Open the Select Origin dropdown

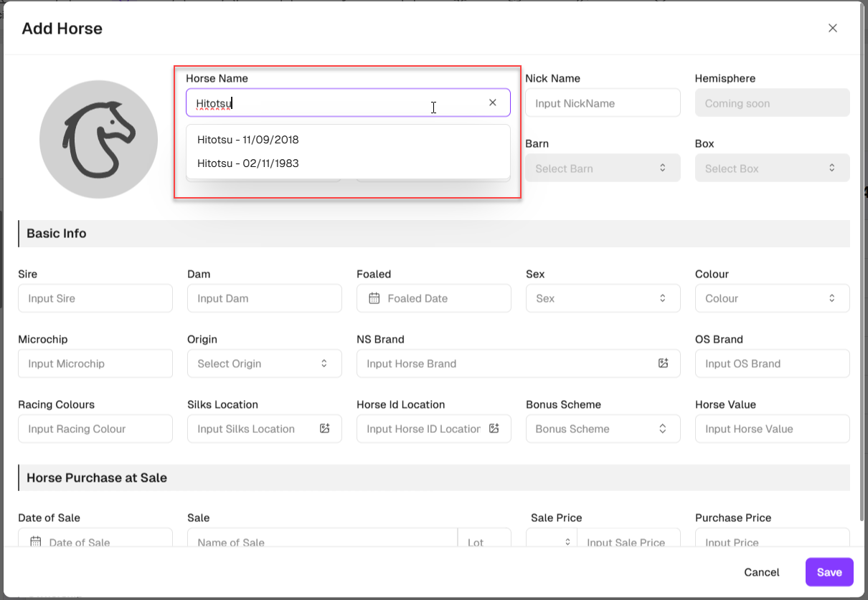[x=264, y=363]
